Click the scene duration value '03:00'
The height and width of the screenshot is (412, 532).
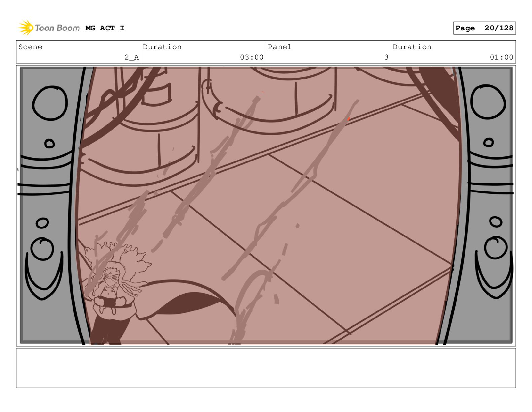pos(252,58)
